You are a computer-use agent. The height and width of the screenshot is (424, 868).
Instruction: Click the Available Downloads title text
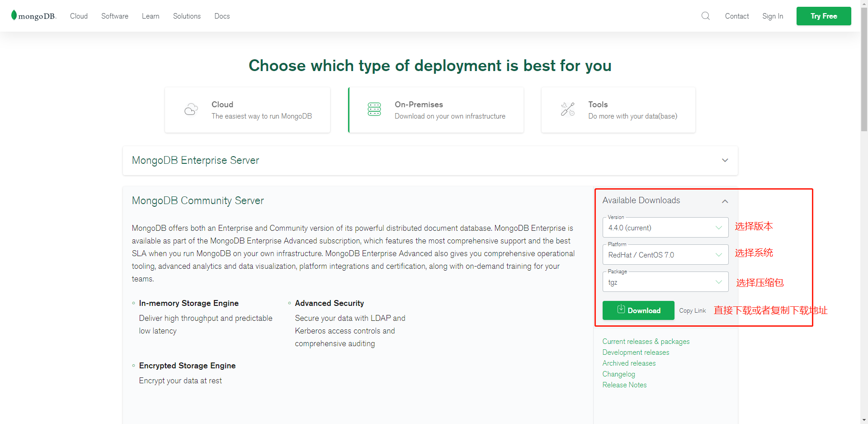(641, 200)
